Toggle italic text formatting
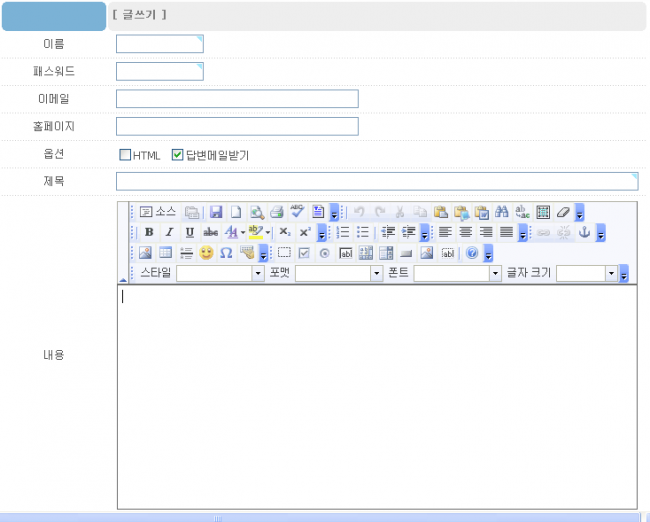Screen dimensions: 650x522 (169, 232)
